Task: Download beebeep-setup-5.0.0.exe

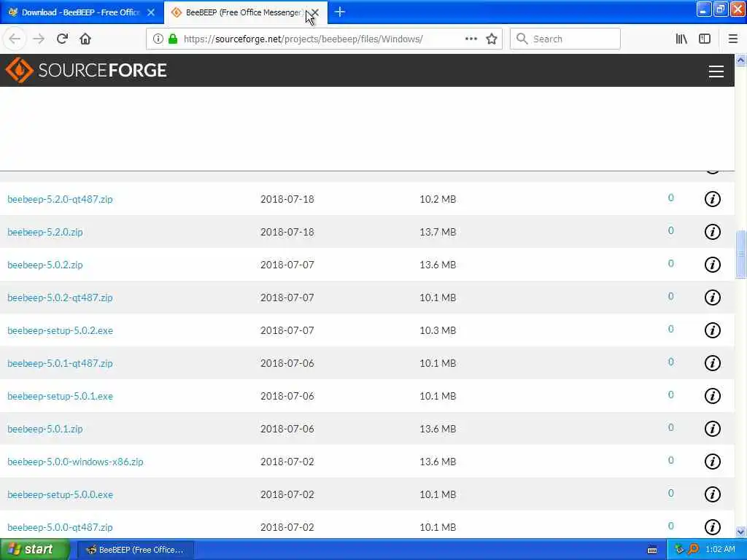Action: click(60, 495)
